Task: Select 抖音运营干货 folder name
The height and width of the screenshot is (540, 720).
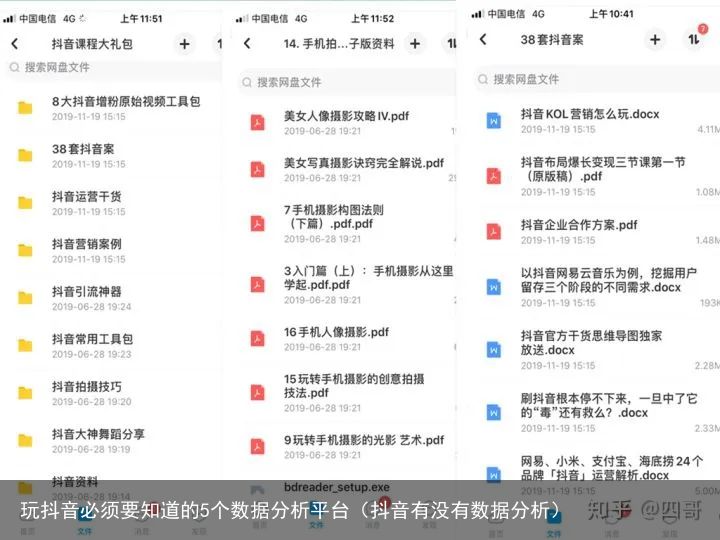Action: click(86, 197)
